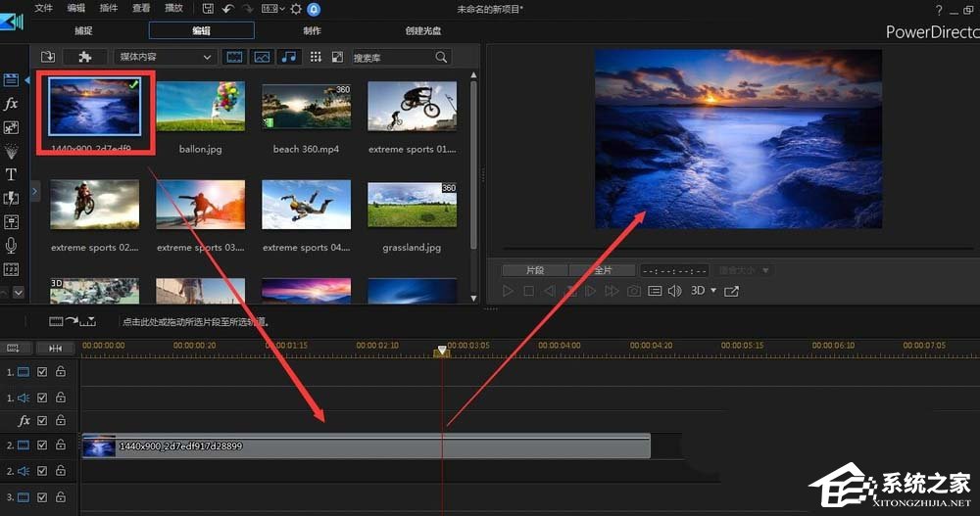Click the preview volume speaker icon
Screen dimensions: 980x516
click(675, 291)
